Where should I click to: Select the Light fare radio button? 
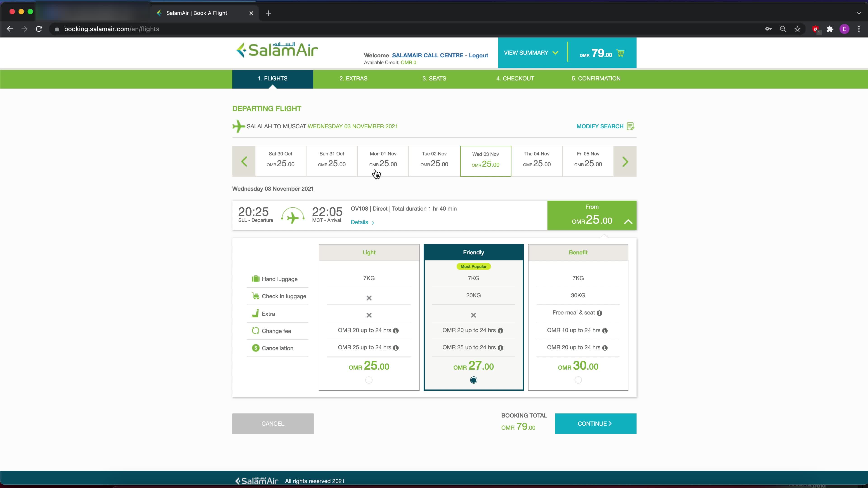369,380
